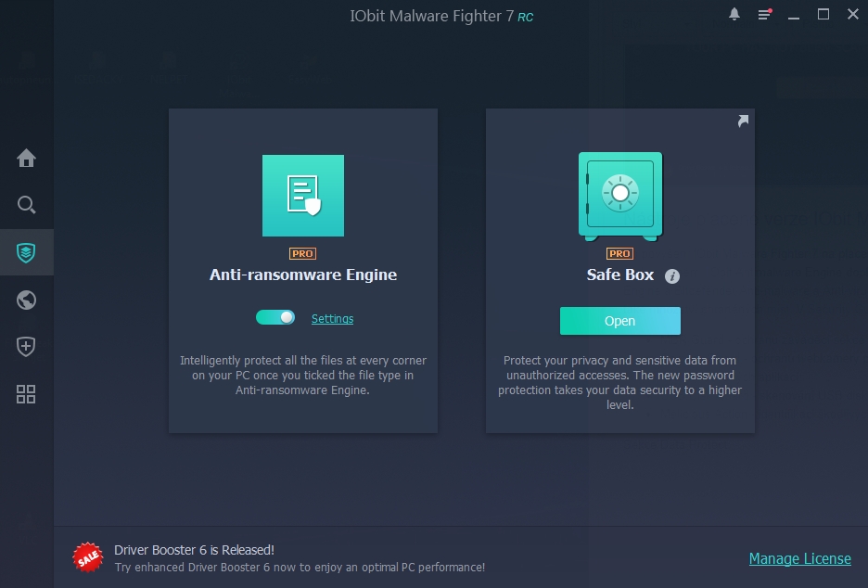Click Safe Box description text
Viewport: 868px width, 588px height.
coord(620,383)
